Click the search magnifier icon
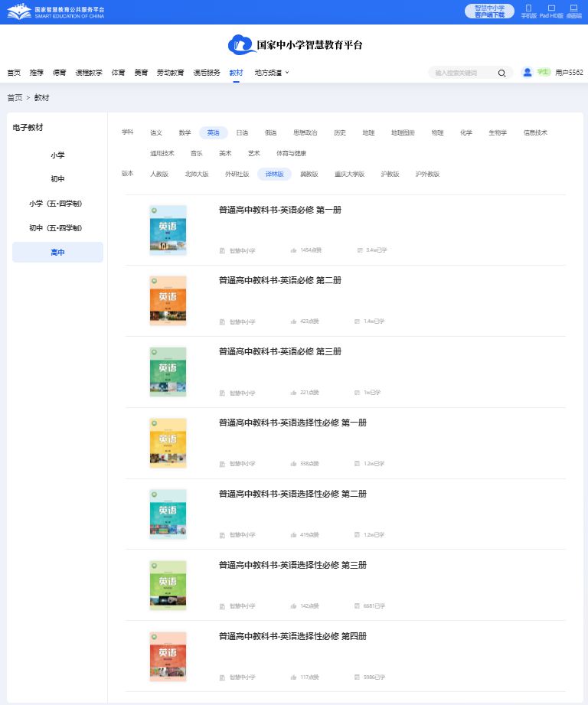This screenshot has height=705, width=588. (x=501, y=73)
